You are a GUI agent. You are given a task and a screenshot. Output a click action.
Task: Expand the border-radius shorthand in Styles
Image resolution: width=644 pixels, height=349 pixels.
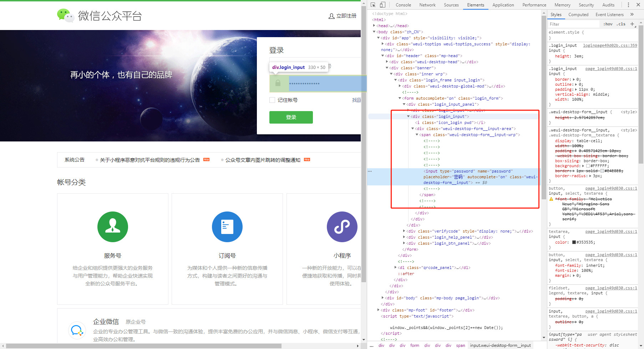[590, 176]
